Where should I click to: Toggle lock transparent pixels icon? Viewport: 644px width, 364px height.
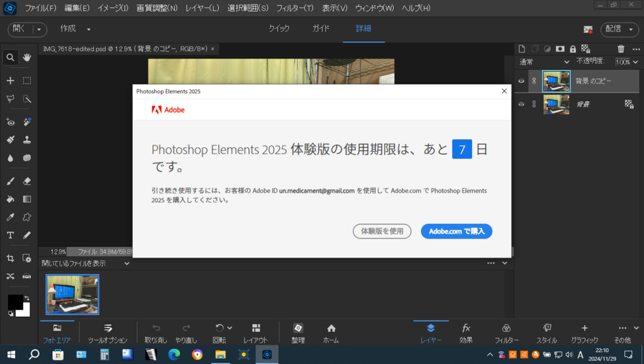586,49
